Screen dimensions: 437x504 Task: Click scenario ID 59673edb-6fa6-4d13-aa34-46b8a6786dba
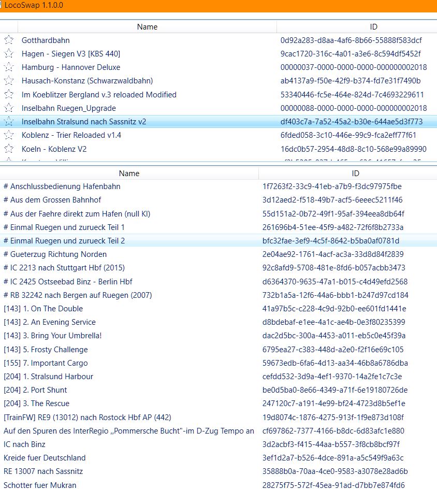(x=335, y=363)
